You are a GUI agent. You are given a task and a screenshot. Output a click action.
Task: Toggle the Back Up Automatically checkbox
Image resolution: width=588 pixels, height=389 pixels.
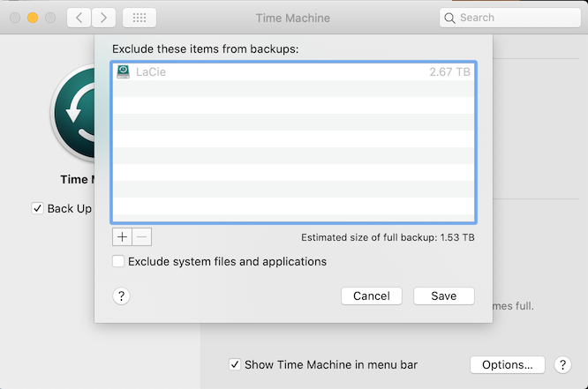click(x=37, y=208)
